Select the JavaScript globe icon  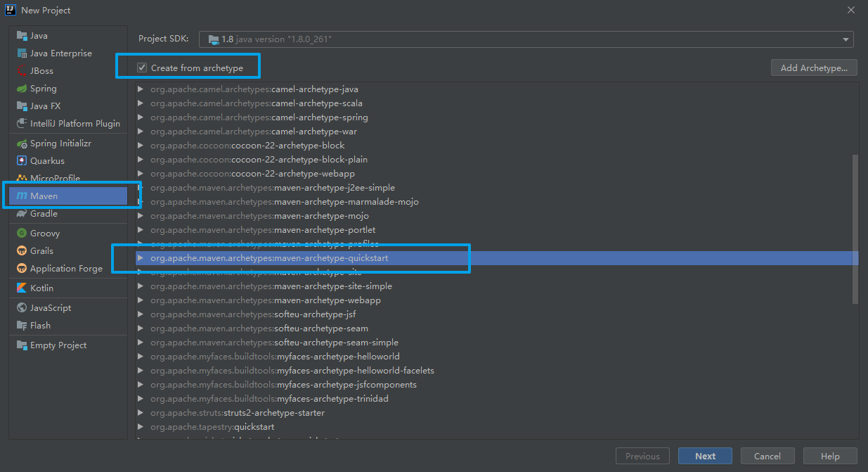[x=22, y=308]
